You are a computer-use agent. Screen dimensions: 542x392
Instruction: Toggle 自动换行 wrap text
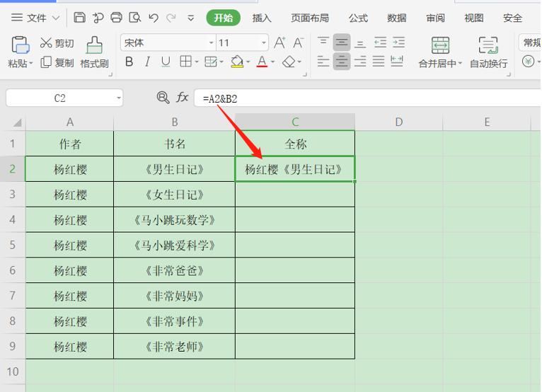[x=488, y=52]
